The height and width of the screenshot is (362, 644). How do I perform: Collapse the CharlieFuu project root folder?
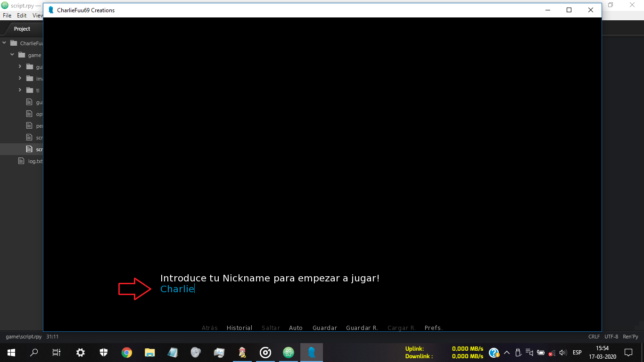click(5, 43)
